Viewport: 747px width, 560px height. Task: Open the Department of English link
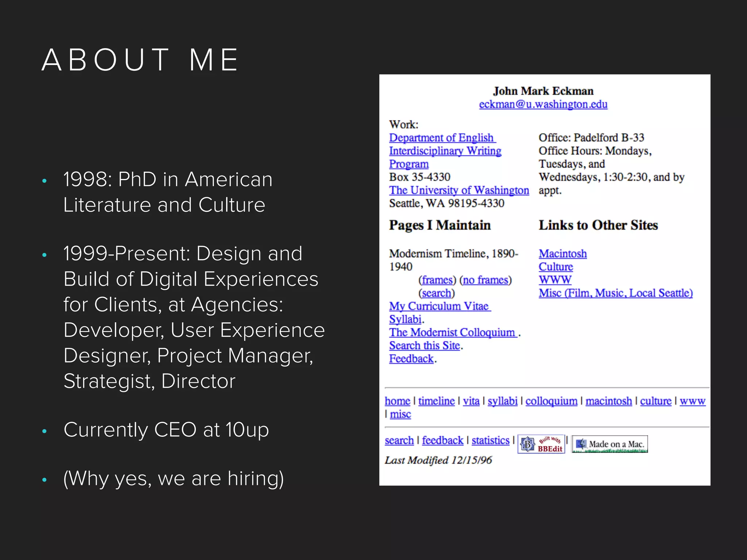pos(441,138)
